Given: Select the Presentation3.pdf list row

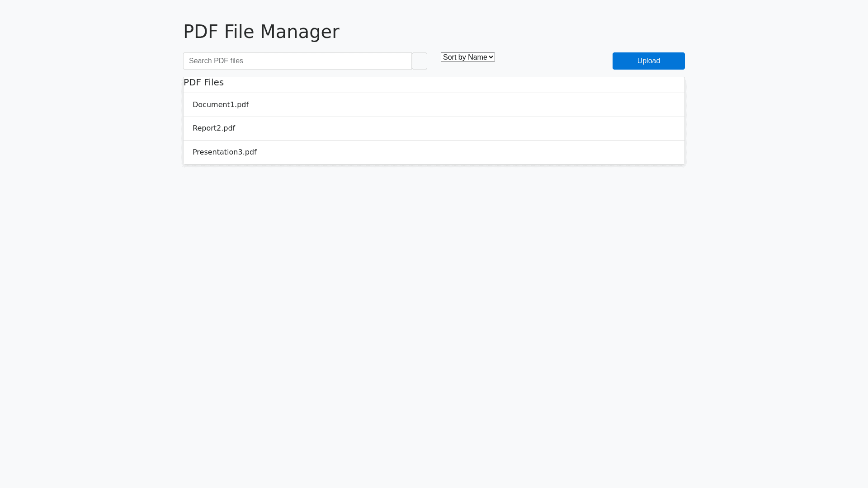Looking at the screenshot, I should coord(434,152).
